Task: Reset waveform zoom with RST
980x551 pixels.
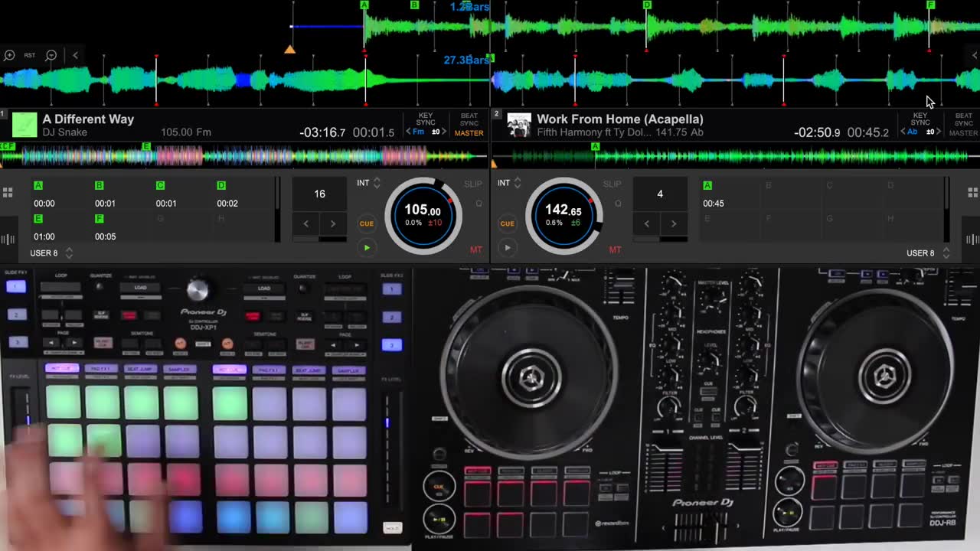Action: (30, 55)
